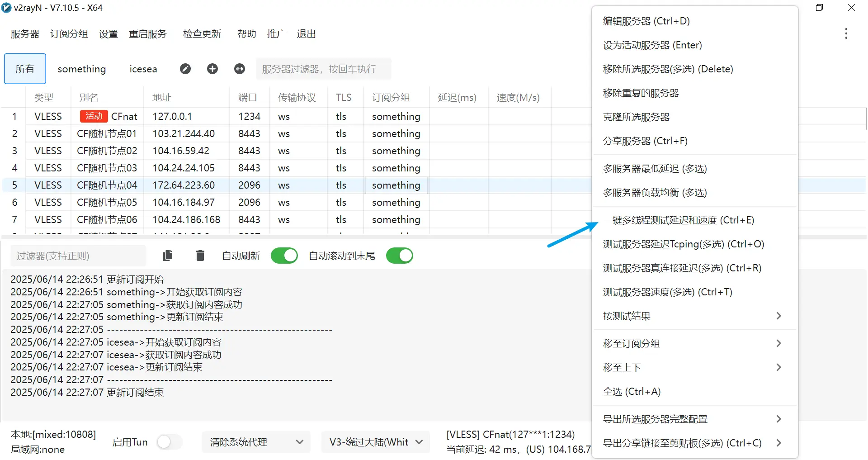The width and height of the screenshot is (868, 460).
Task: Click the 本地:[mixed:10808] status text
Action: (53, 434)
